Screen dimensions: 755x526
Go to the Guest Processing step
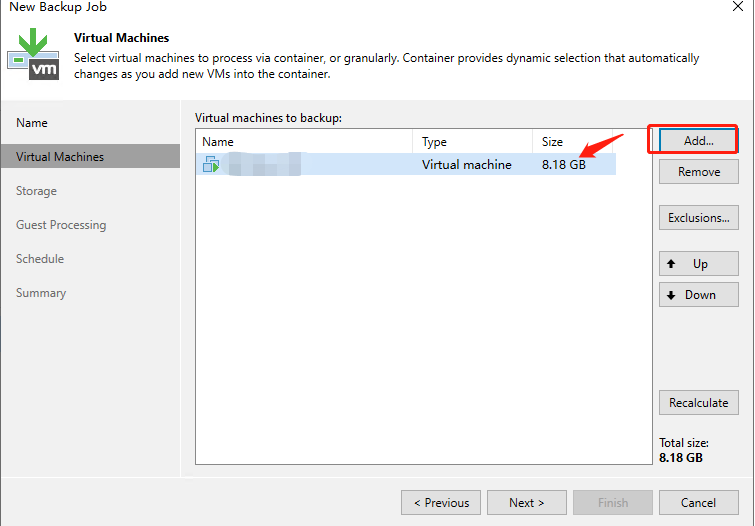(61, 225)
